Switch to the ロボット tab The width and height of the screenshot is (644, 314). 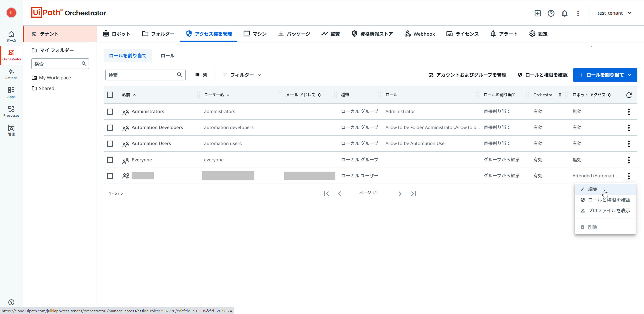point(116,34)
